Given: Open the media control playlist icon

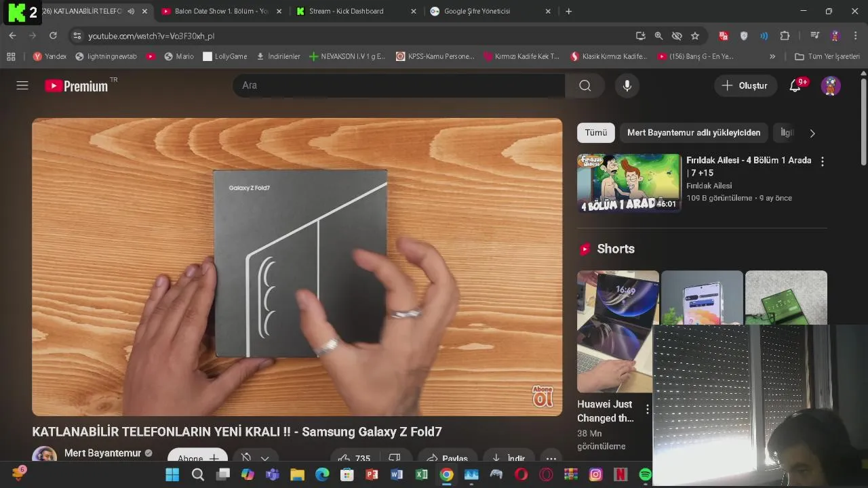Looking at the screenshot, I should pyautogui.click(x=815, y=36).
